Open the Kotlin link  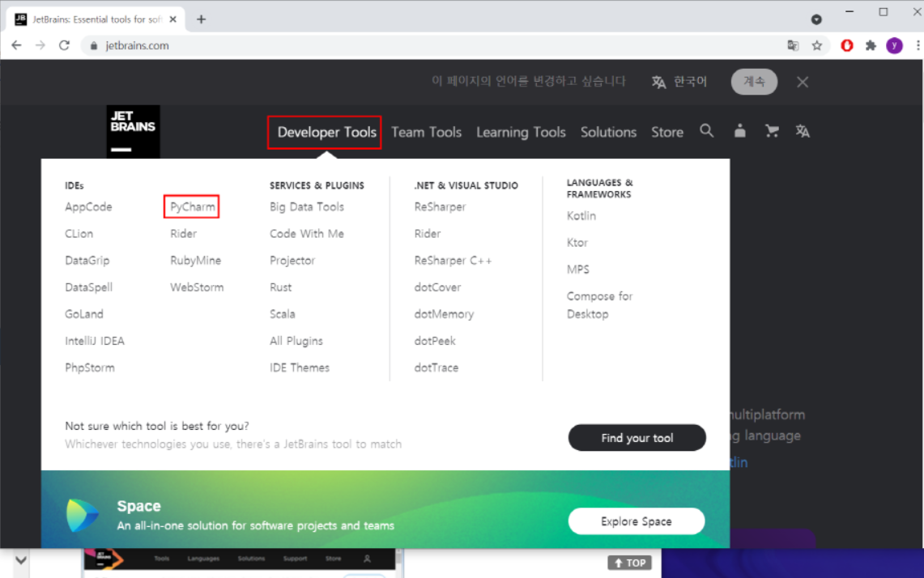pyautogui.click(x=581, y=215)
